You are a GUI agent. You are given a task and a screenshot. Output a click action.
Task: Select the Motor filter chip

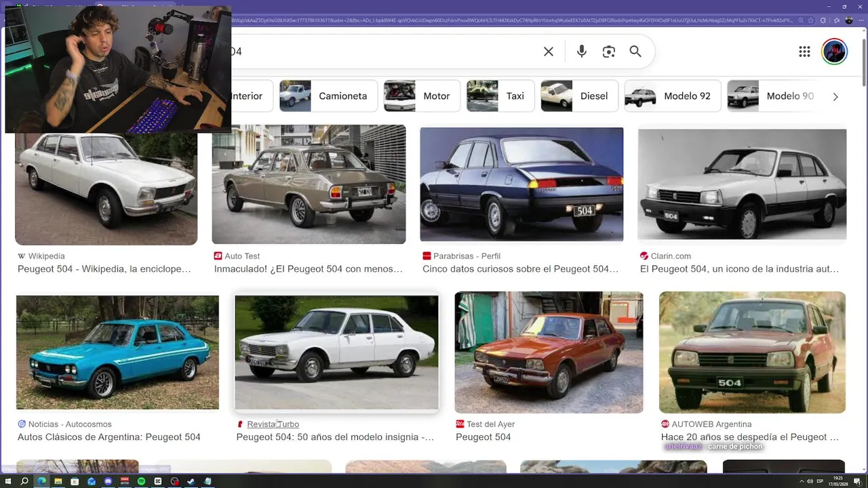422,96
